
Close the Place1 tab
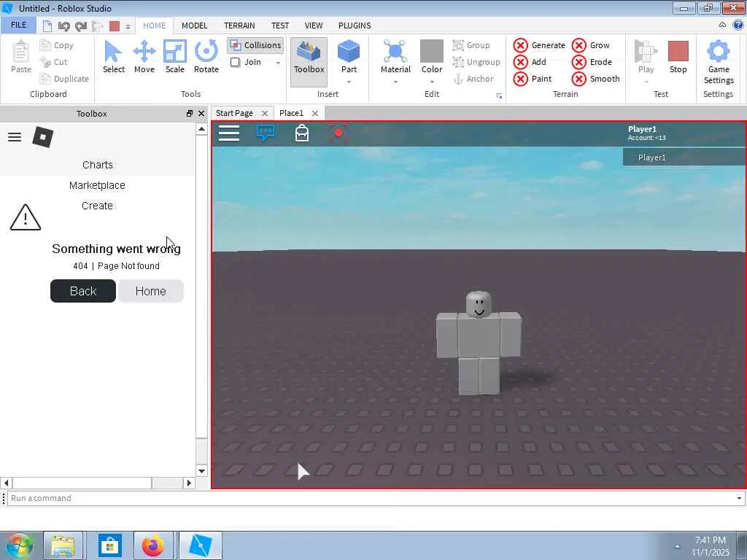315,113
